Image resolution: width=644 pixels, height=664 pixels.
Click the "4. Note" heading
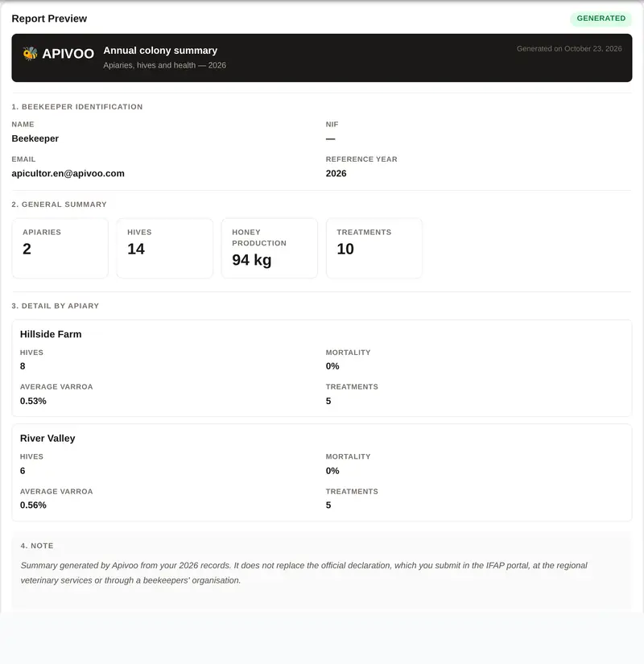[37, 546]
